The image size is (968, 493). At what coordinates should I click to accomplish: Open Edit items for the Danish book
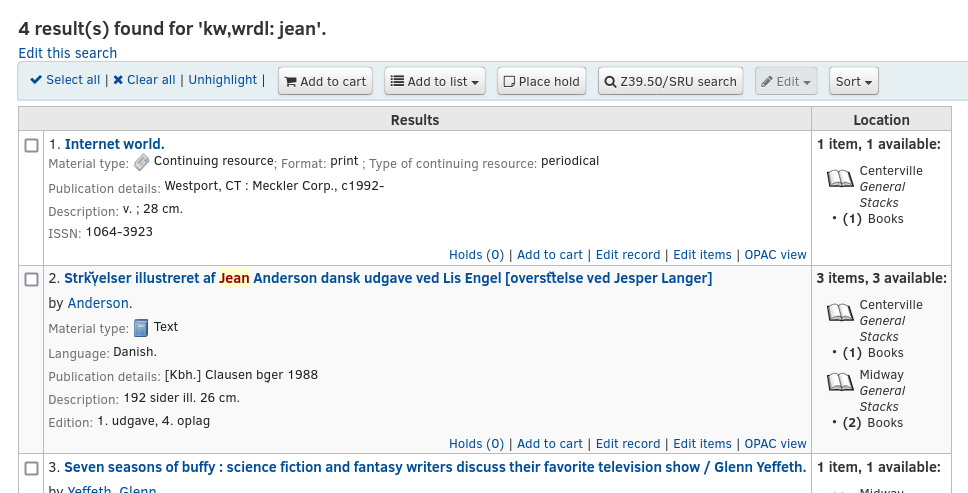coord(702,444)
